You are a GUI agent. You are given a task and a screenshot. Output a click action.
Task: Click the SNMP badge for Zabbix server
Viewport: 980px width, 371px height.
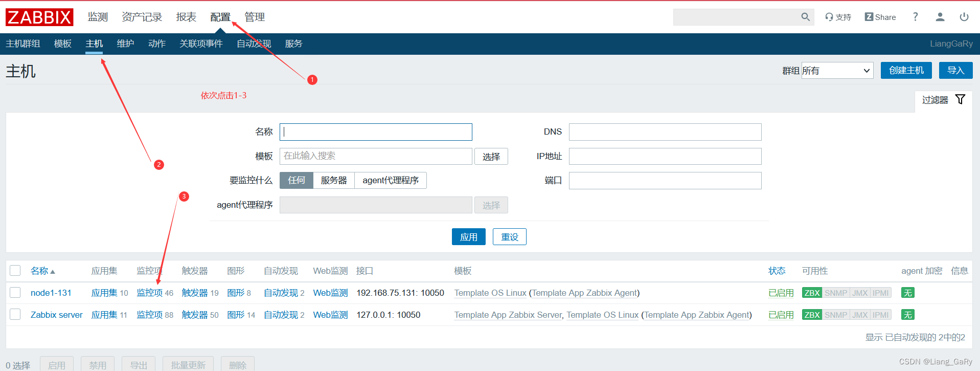tap(836, 315)
